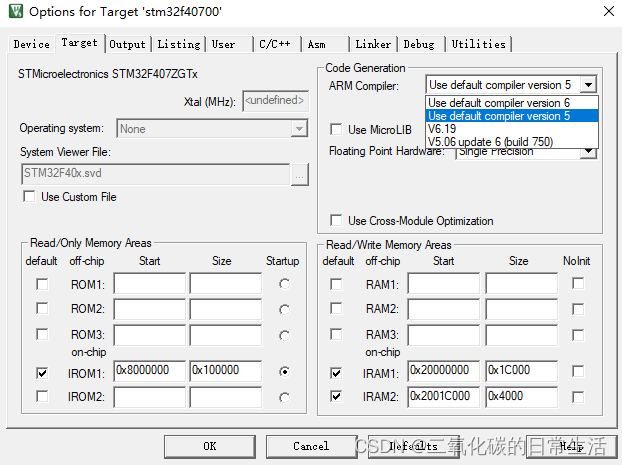Enable NoInit for RAM1

pos(578,283)
